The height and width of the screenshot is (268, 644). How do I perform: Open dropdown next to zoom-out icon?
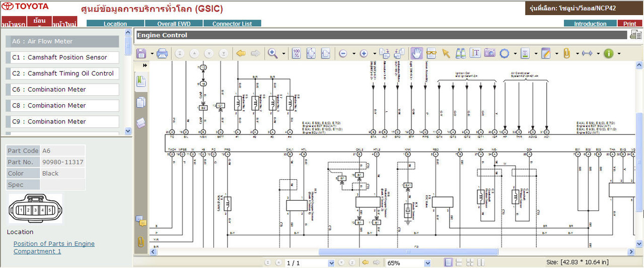(x=353, y=53)
